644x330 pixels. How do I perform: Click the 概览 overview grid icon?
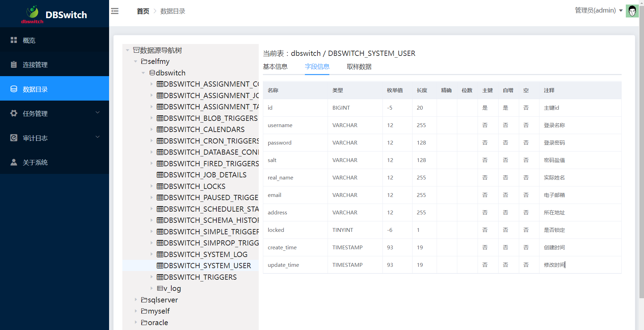tap(14, 40)
